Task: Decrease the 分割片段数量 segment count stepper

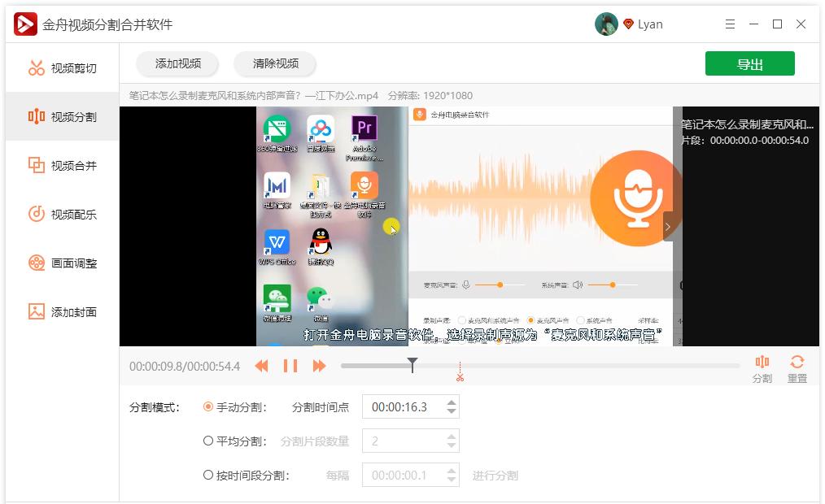Action: pos(450,445)
